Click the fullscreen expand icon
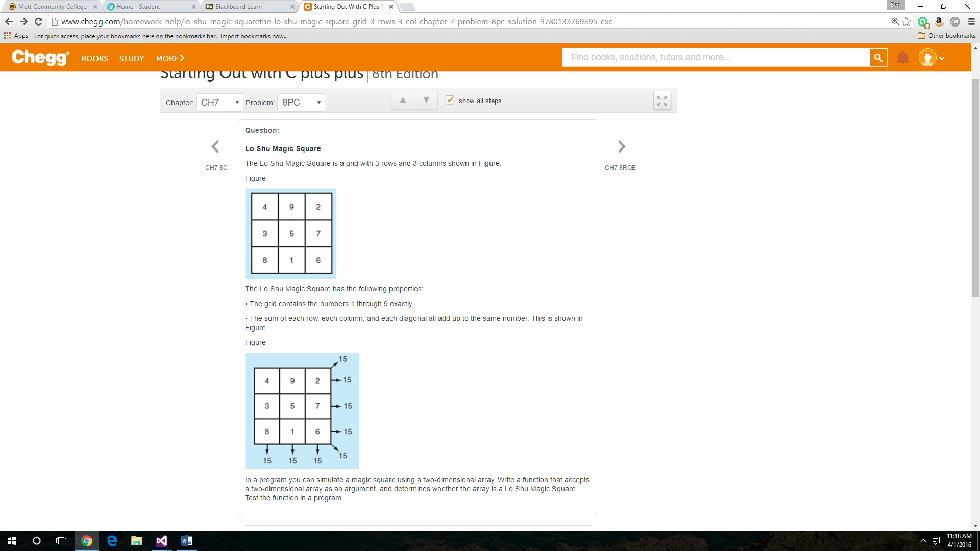Screen dimensions: 980x551 661,101
